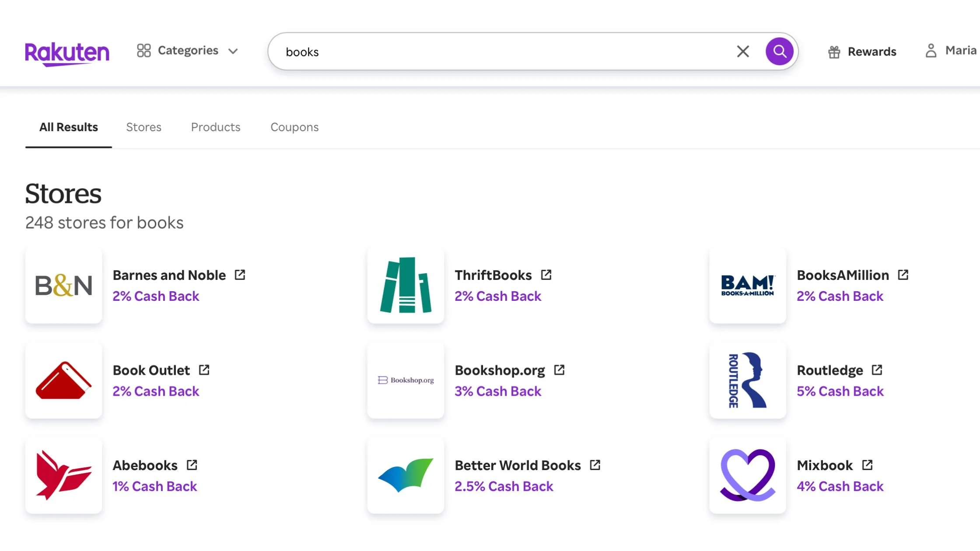This screenshot has height=551, width=980.
Task: Click Abebooks 1% Cash Back
Action: click(x=155, y=486)
